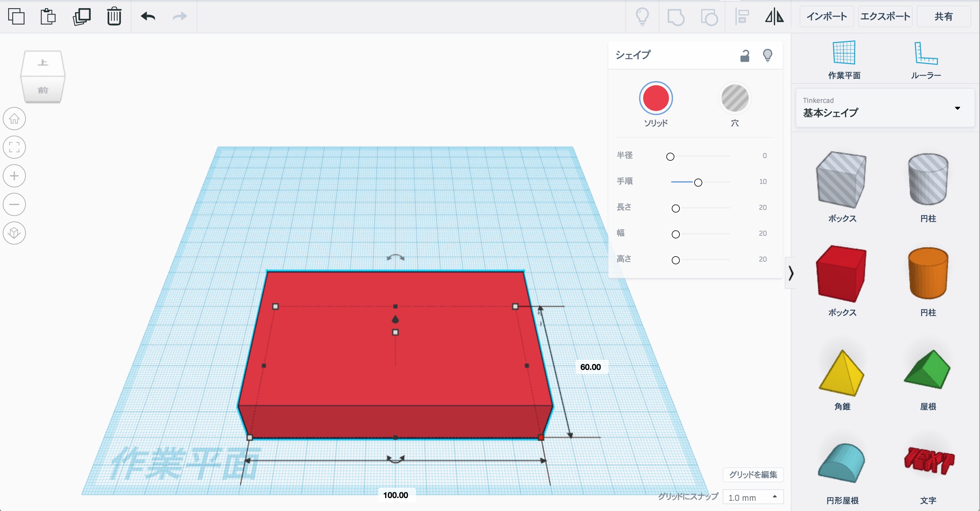Open the 基本シェイプ shape category dropdown
Viewport: 980px width, 511px height.
(x=885, y=108)
